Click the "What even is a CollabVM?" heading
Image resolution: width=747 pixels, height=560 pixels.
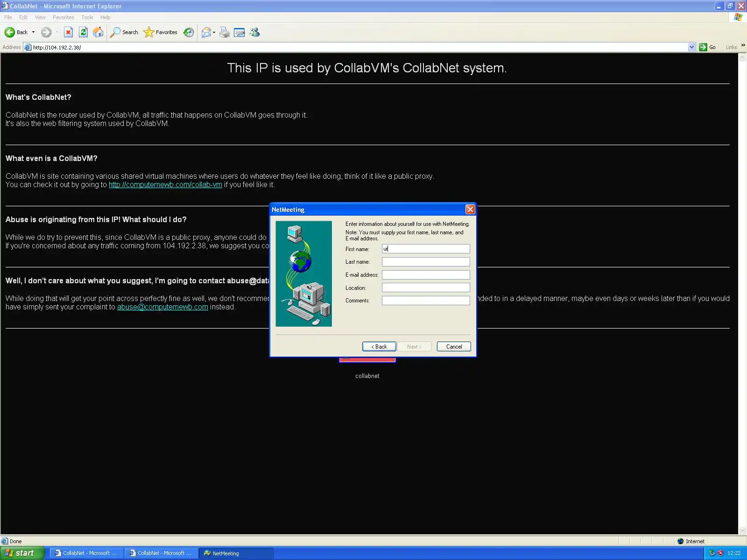(51, 158)
